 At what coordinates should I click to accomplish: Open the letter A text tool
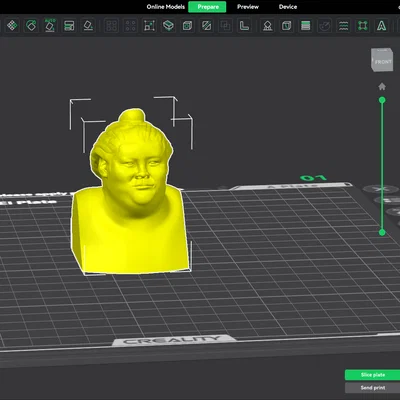381,26
